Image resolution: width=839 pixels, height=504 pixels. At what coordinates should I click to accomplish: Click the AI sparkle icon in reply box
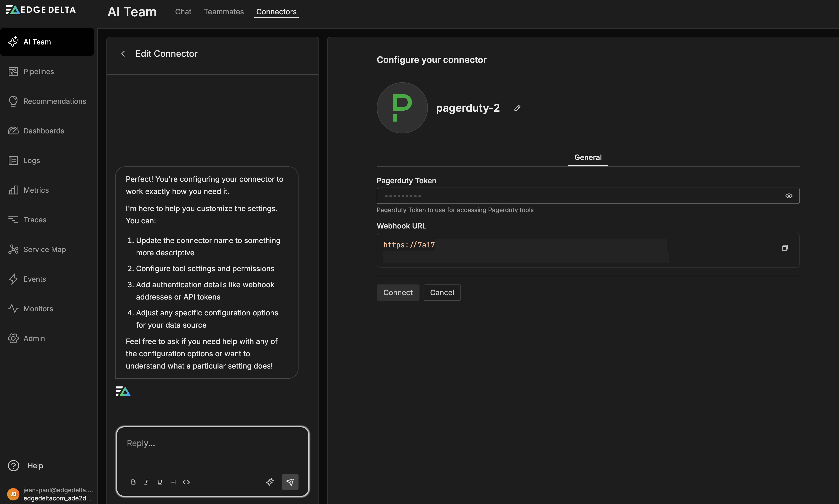pos(270,482)
